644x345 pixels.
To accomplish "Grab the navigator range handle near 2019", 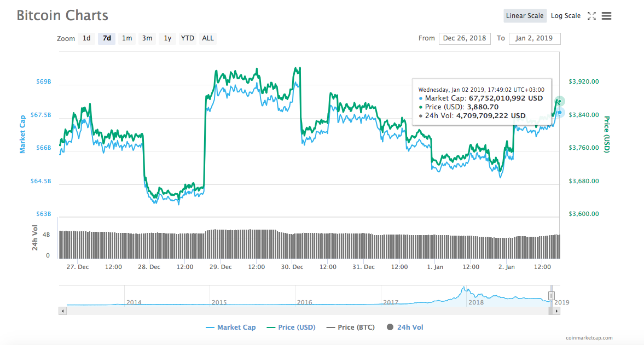I will pyautogui.click(x=551, y=295).
